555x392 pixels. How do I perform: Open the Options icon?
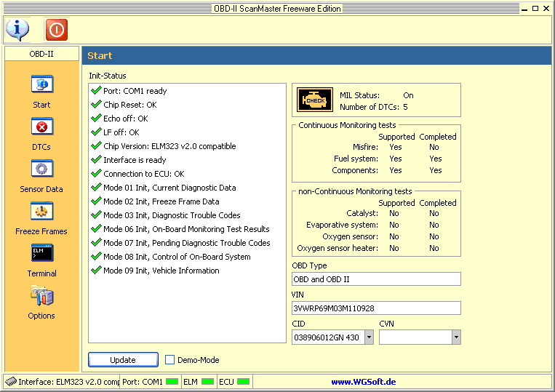(42, 296)
